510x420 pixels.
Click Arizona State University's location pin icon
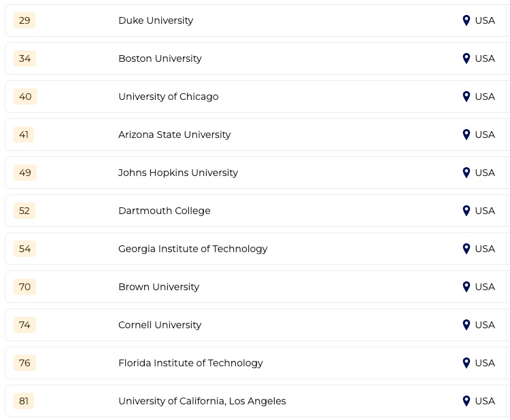466,135
